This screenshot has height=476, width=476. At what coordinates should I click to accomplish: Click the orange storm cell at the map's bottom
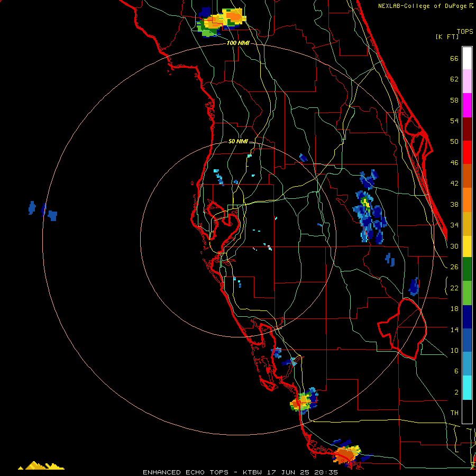click(347, 454)
